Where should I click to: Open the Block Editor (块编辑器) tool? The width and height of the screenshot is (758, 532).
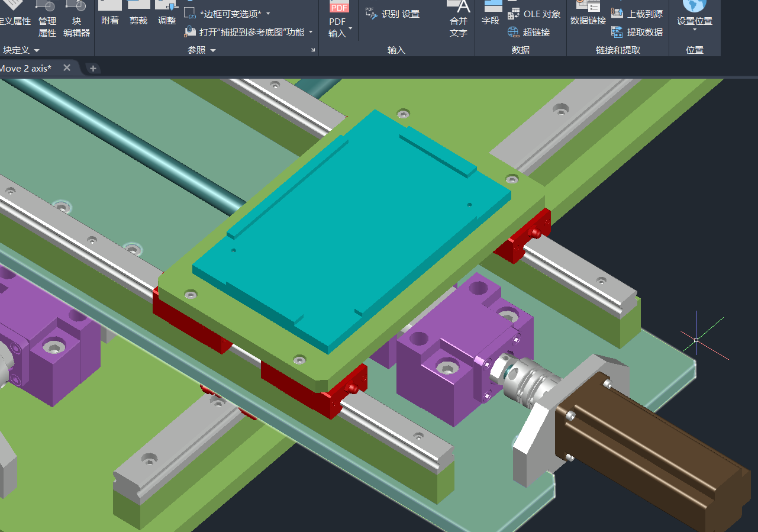click(76, 20)
